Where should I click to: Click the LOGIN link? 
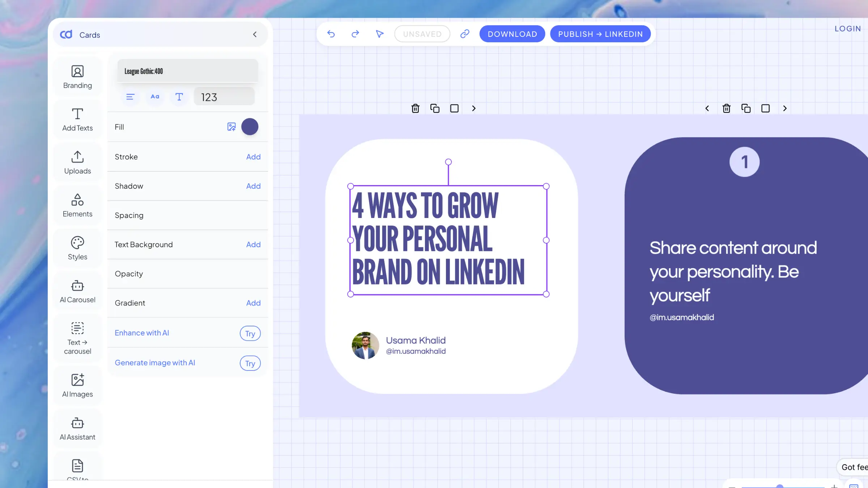click(x=848, y=29)
